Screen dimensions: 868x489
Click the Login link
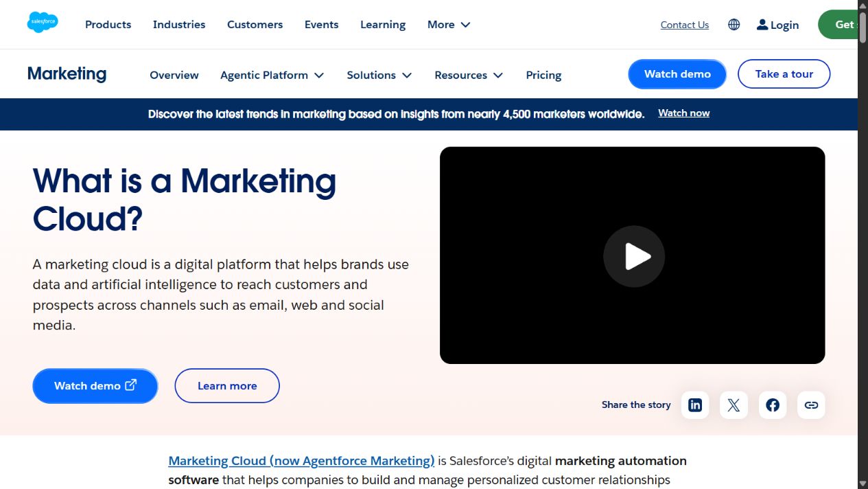point(784,25)
